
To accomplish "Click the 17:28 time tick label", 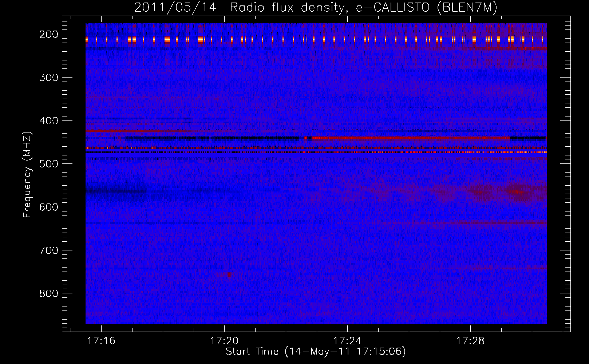I will point(471,341).
